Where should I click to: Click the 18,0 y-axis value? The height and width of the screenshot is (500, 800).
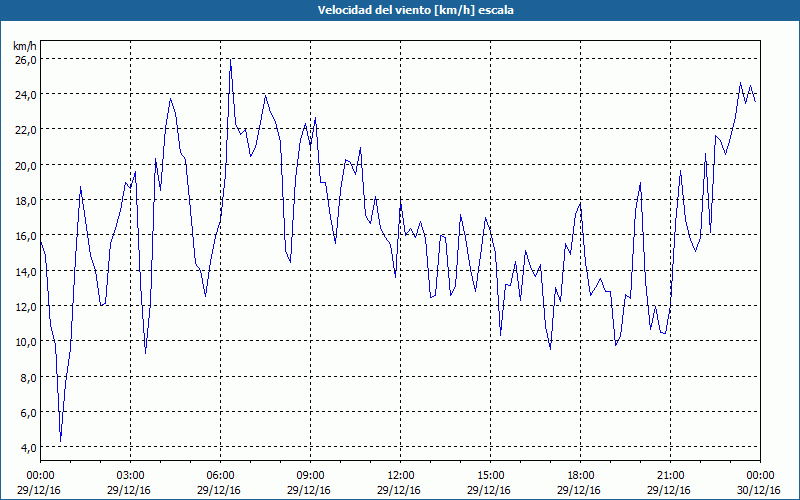tap(25, 201)
